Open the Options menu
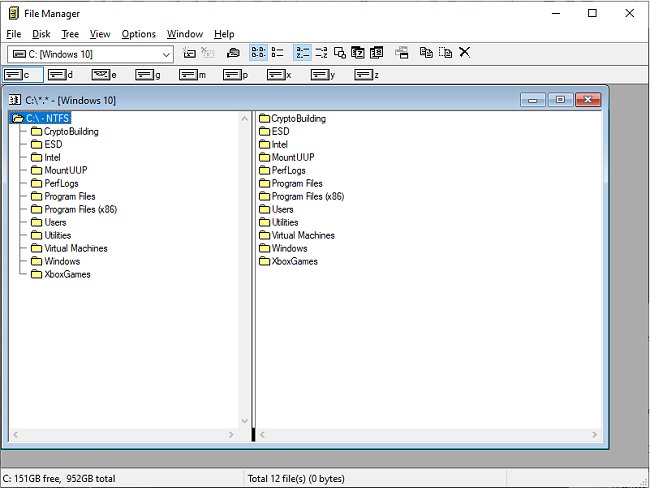650x491 pixels. point(138,34)
